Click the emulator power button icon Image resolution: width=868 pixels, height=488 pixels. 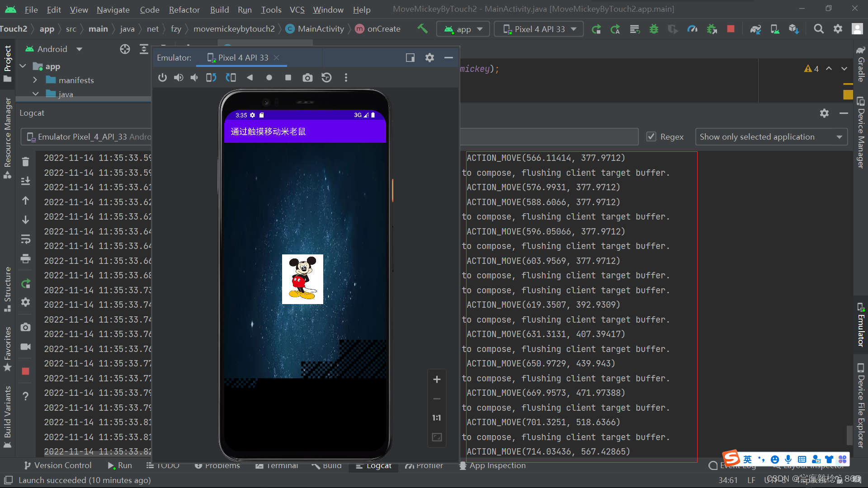tap(162, 78)
